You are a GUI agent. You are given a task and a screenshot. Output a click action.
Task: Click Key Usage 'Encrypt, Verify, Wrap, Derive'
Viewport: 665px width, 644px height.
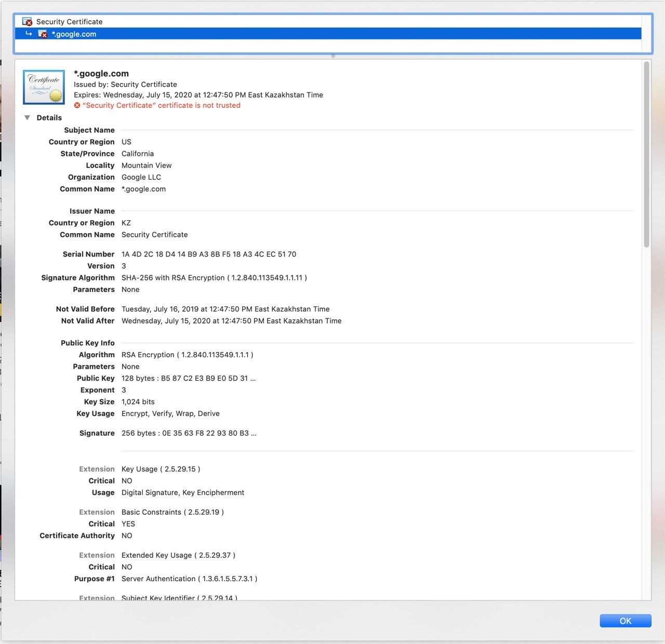click(170, 414)
